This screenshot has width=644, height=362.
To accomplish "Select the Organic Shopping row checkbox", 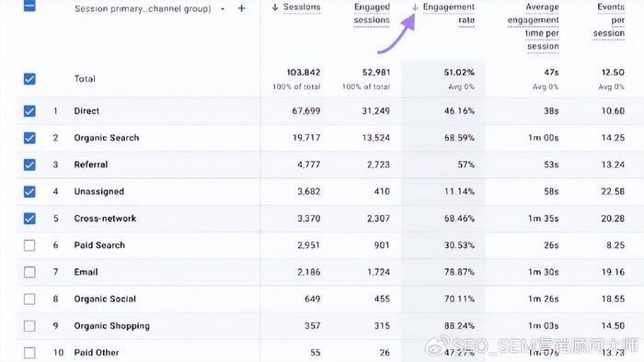I will (x=29, y=326).
